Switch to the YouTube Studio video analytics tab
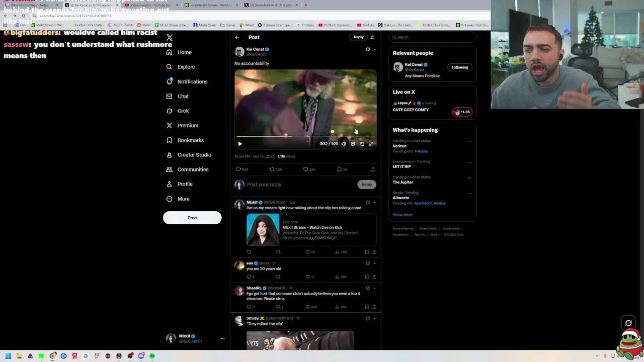This screenshot has width=644, height=362. pos(150,5)
